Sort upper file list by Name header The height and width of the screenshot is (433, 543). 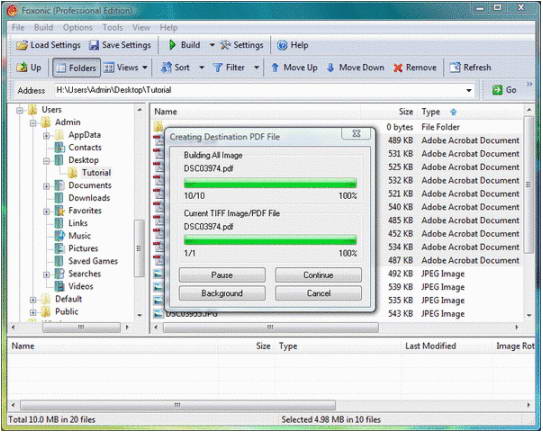coord(166,112)
